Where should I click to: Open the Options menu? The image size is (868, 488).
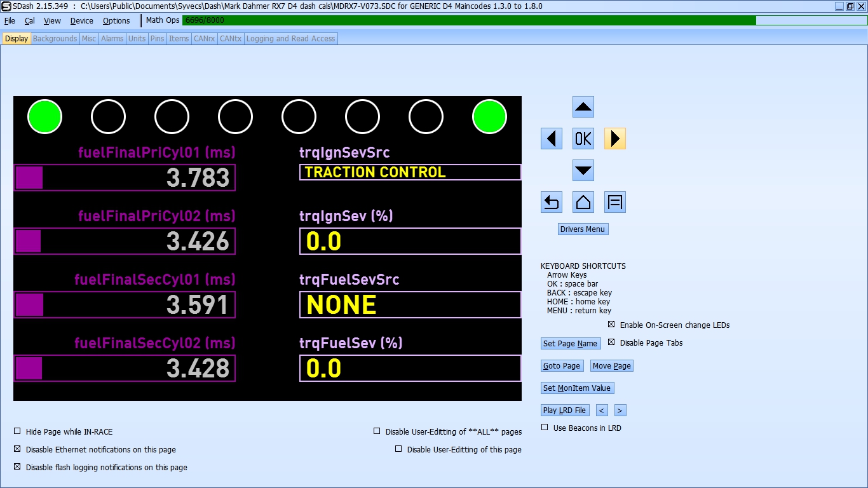click(x=116, y=20)
